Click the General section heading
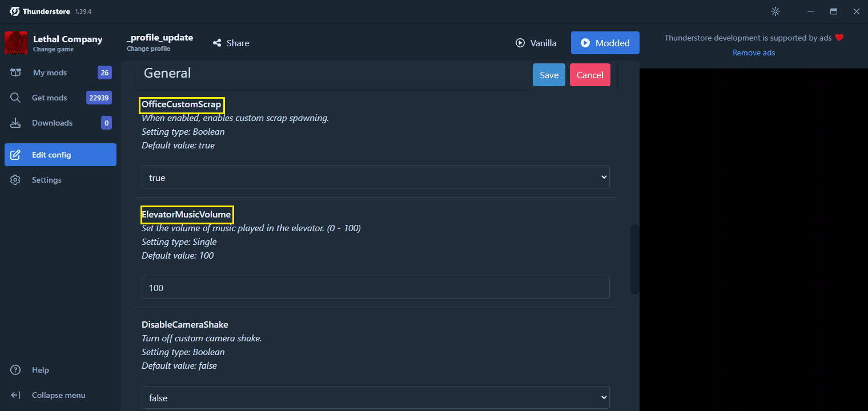 [x=167, y=73]
